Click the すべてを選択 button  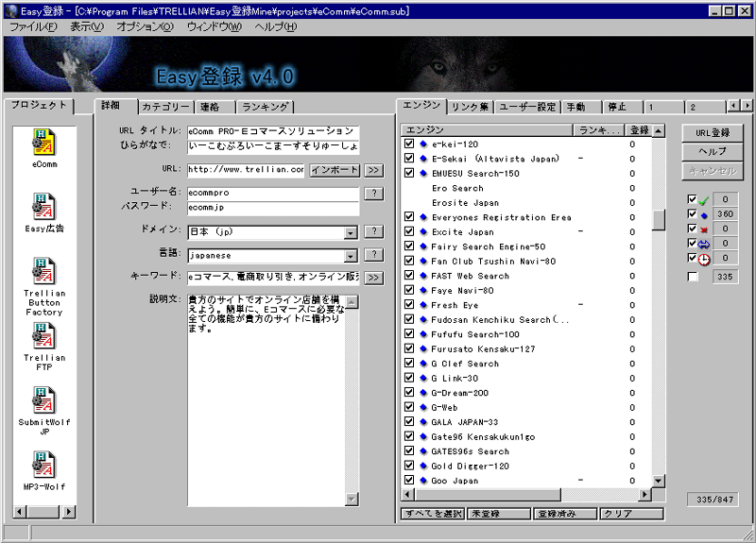[x=433, y=514]
